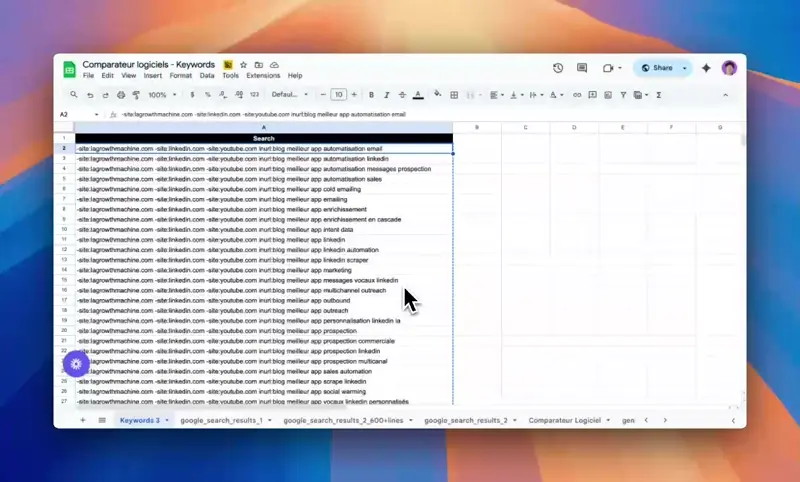Click the Undo arrow
The height and width of the screenshot is (482, 800).
(90, 95)
